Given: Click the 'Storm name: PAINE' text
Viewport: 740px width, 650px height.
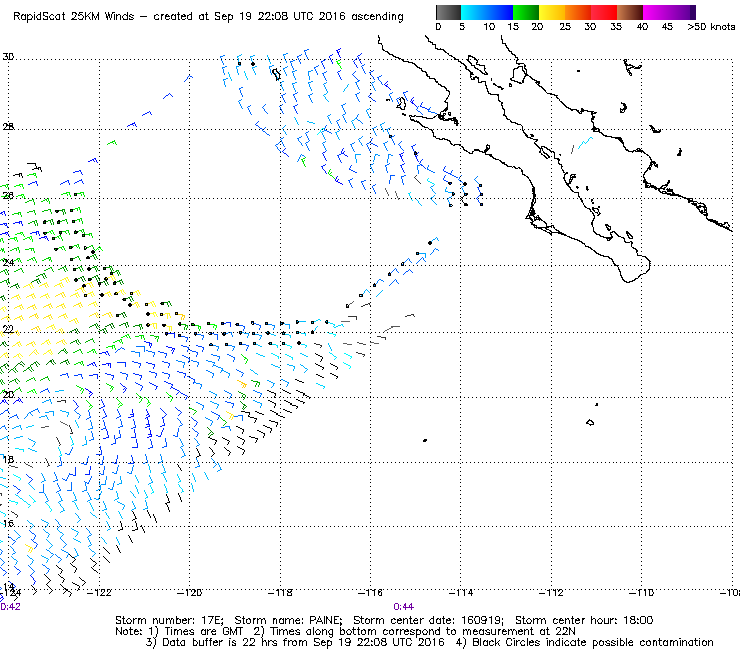Looking at the screenshot, I should coord(288,620).
